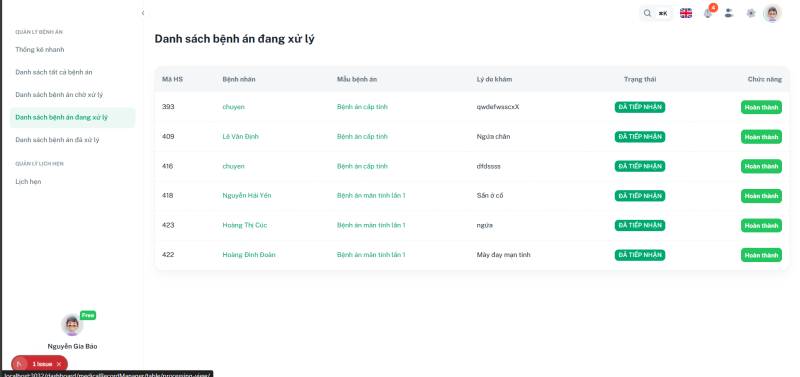Click sidebar profile avatar of Nguyễn Gia Bảo

[x=72, y=325]
